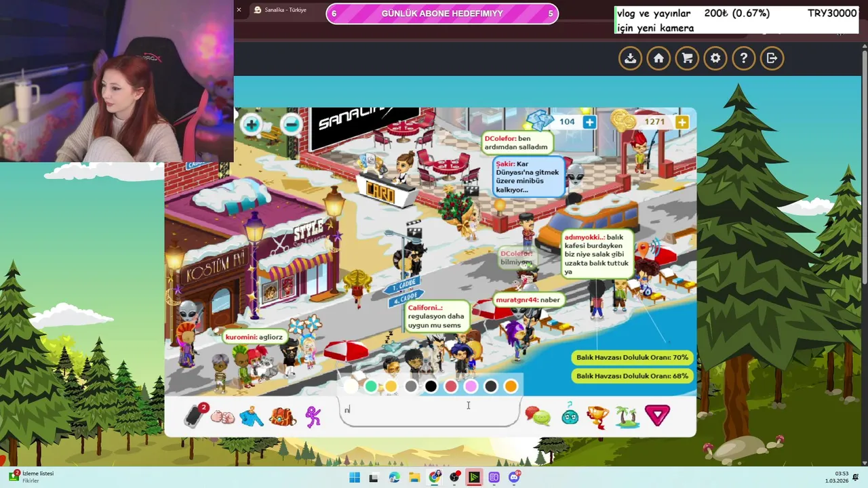Click the teal confused face helper icon
This screenshot has height=488, width=868.
[570, 415]
